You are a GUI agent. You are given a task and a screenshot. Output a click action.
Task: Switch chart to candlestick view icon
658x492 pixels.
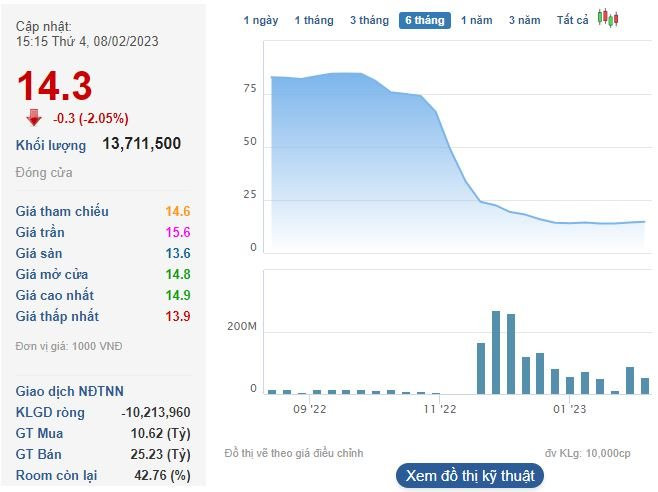coord(608,18)
